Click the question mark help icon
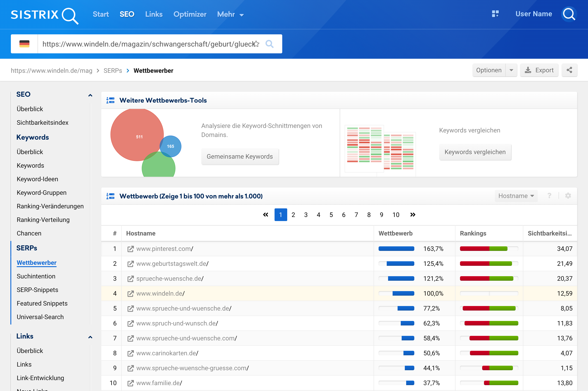 pyautogui.click(x=549, y=196)
